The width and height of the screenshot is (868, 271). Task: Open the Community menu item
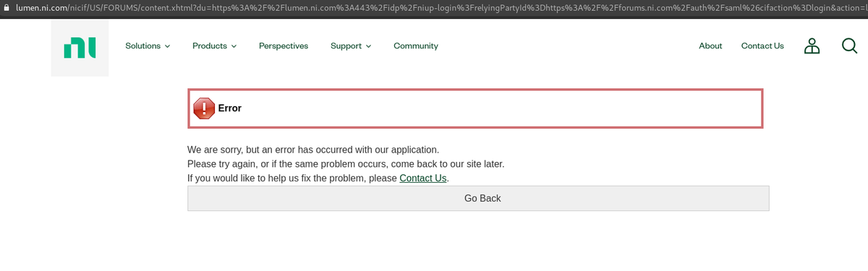coord(416,46)
